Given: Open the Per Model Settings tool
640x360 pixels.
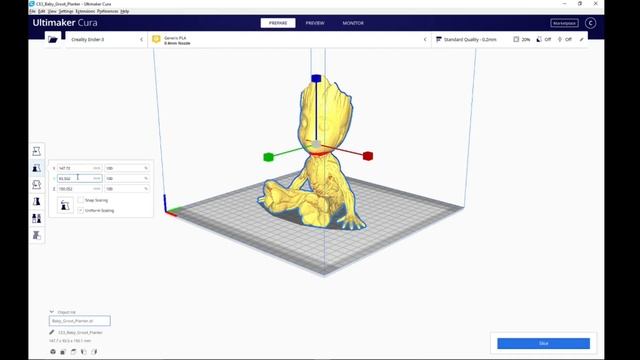Looking at the screenshot, I should point(37,218).
